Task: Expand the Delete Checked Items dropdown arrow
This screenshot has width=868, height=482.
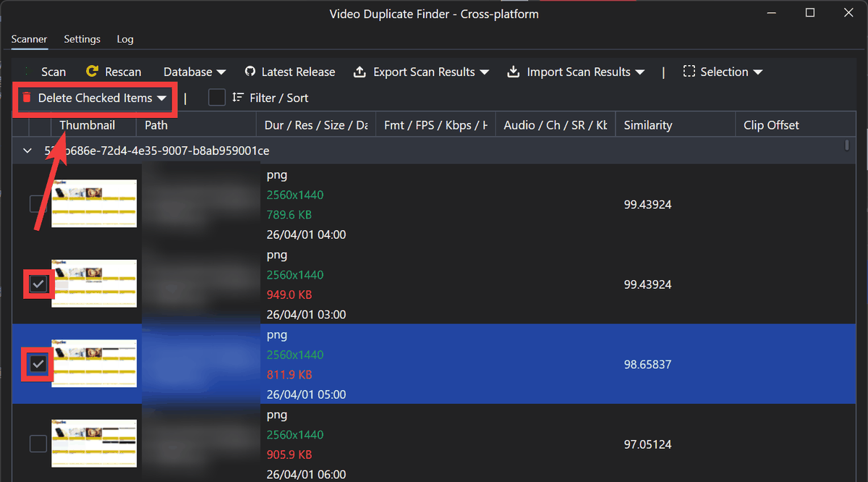Action: (162, 98)
